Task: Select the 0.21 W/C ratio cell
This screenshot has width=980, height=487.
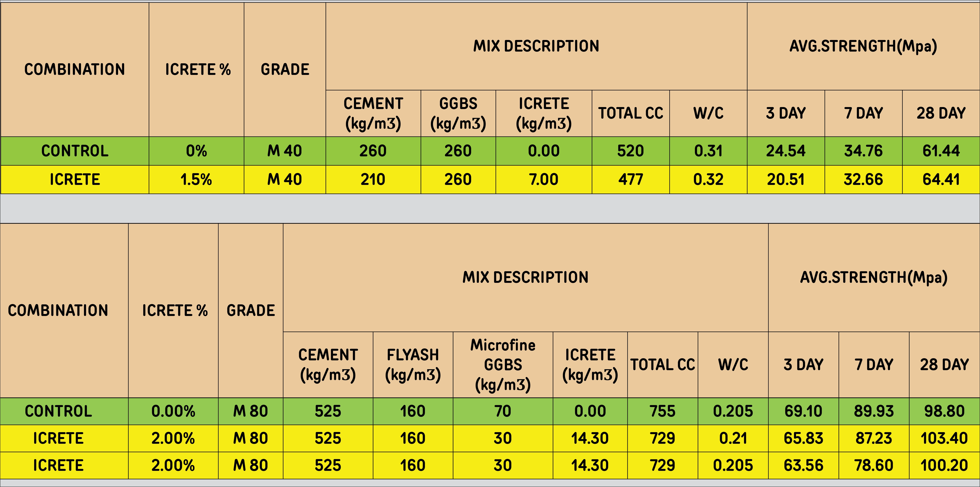Action: (x=733, y=438)
